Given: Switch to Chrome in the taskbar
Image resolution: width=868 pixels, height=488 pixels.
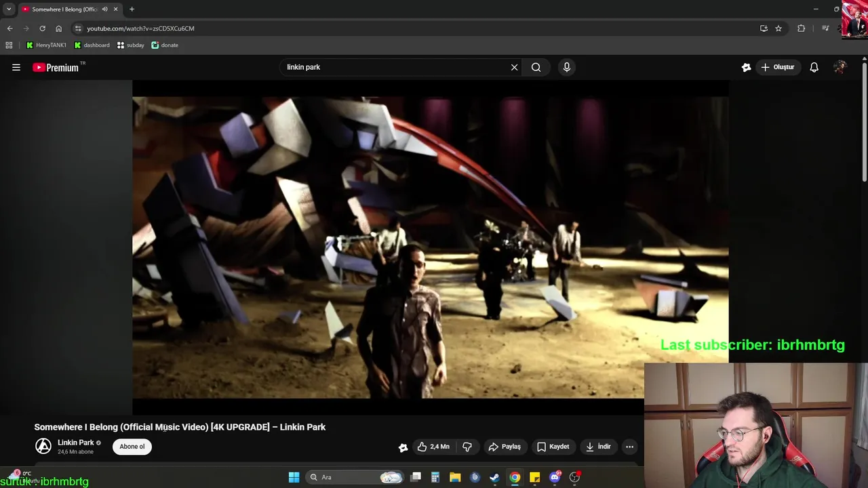Looking at the screenshot, I should (515, 477).
